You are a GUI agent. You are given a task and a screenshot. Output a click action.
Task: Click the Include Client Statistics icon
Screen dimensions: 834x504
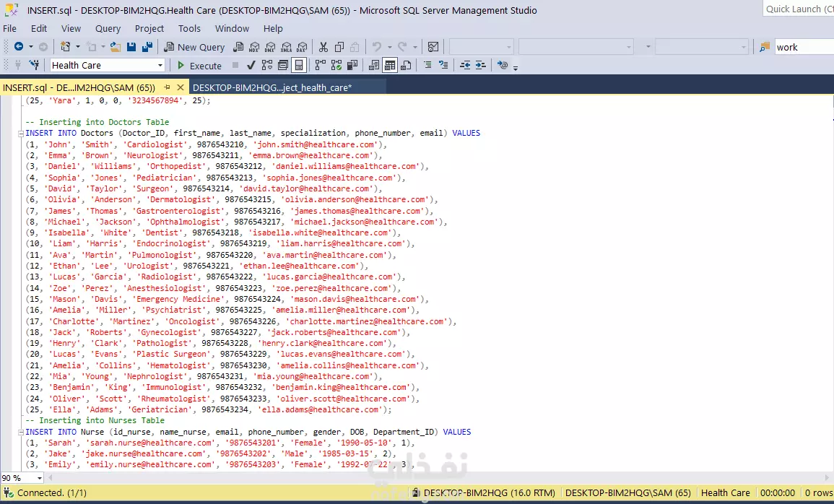pyautogui.click(x=352, y=65)
